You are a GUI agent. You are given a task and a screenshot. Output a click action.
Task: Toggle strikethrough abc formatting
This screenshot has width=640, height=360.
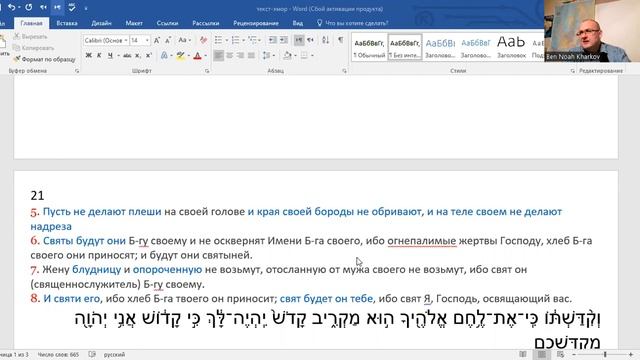click(x=127, y=55)
